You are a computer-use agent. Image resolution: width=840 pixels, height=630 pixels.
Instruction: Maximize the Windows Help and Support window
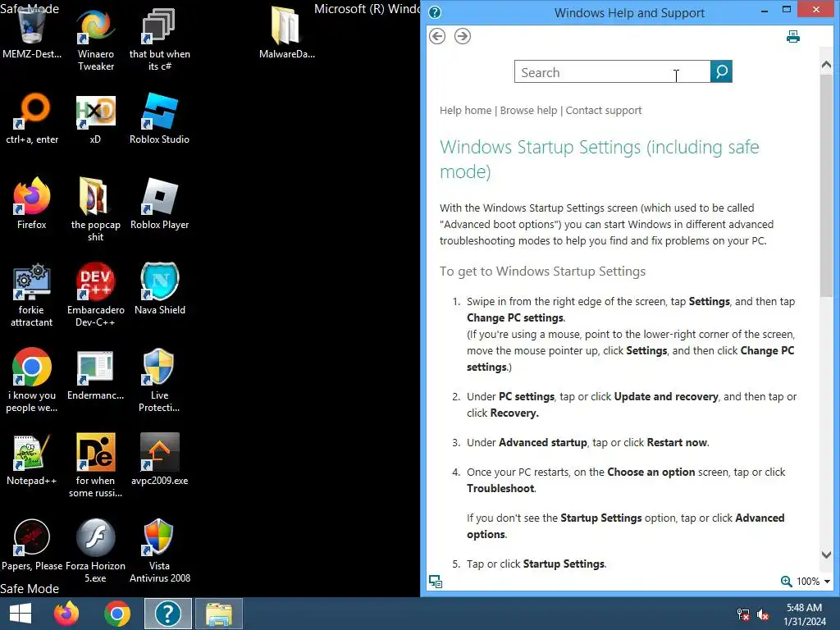787,9
